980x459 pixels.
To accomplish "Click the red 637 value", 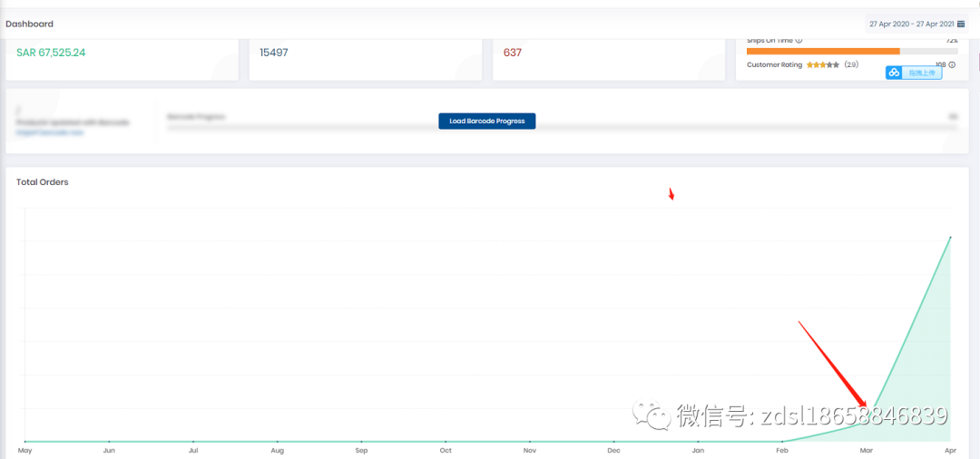I will click(x=513, y=53).
